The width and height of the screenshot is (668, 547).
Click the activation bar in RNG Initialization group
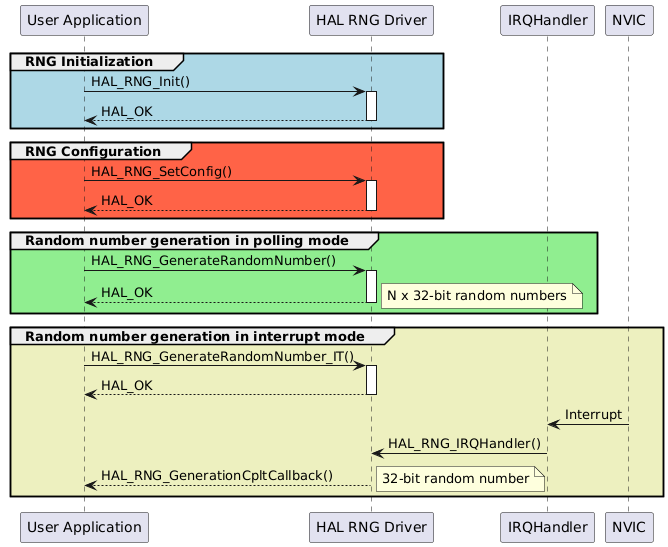pyautogui.click(x=371, y=106)
